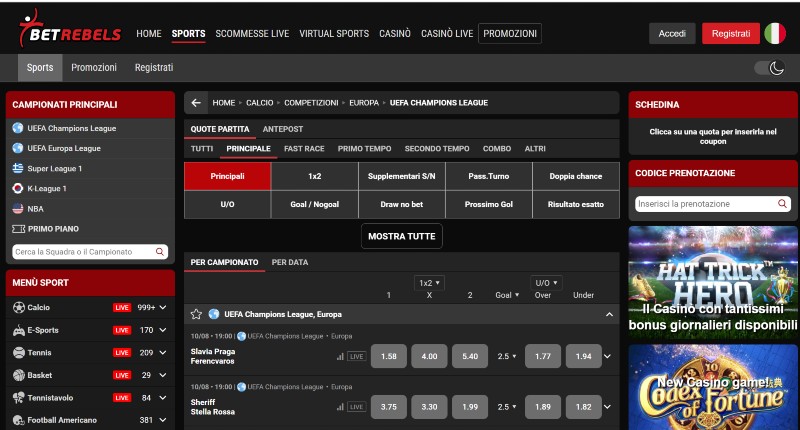The width and height of the screenshot is (800, 430).
Task: Open 2.5 goal line dropdown for Slavia Praga
Action: pos(507,357)
